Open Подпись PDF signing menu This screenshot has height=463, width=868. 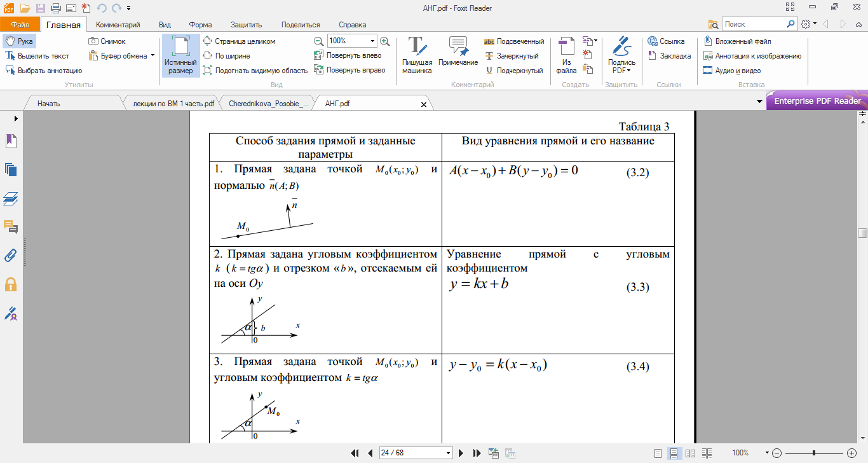click(x=621, y=55)
